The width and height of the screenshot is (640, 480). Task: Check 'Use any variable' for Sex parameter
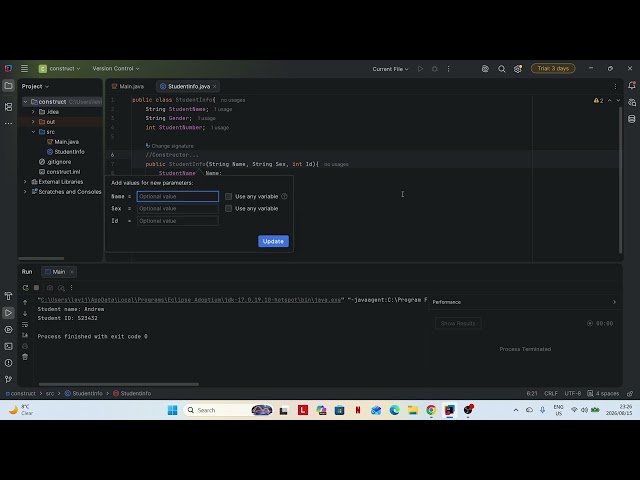coord(229,208)
